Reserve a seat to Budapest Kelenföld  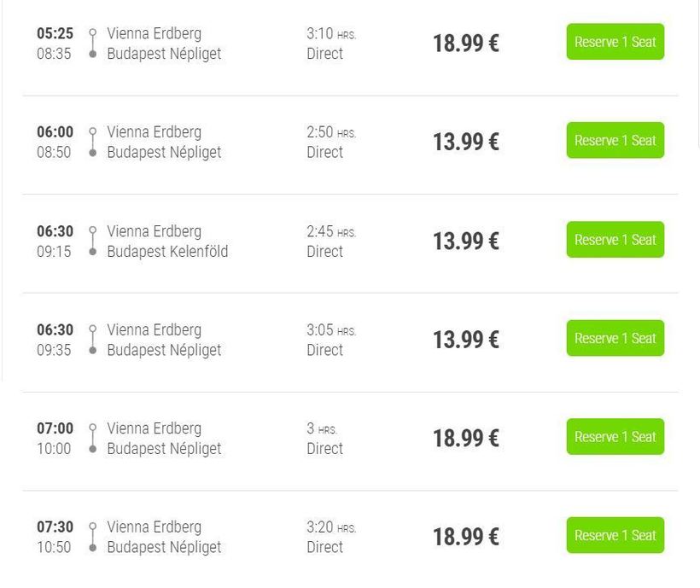(615, 240)
